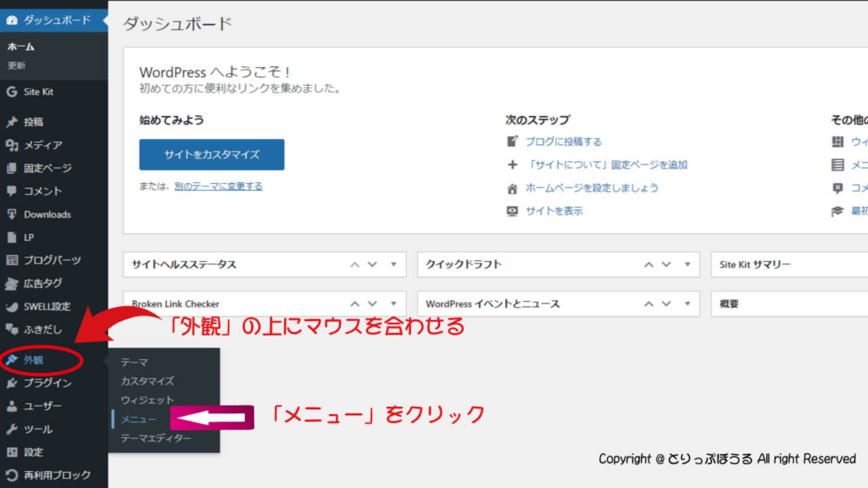Select メニュー in the 外観 submenu
868x488 pixels.
138,419
